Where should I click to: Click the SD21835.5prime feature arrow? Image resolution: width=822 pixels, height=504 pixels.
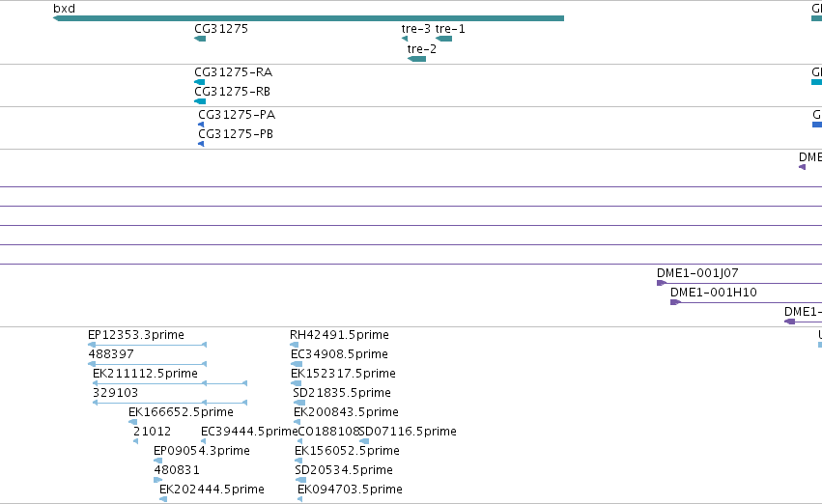pos(298,403)
